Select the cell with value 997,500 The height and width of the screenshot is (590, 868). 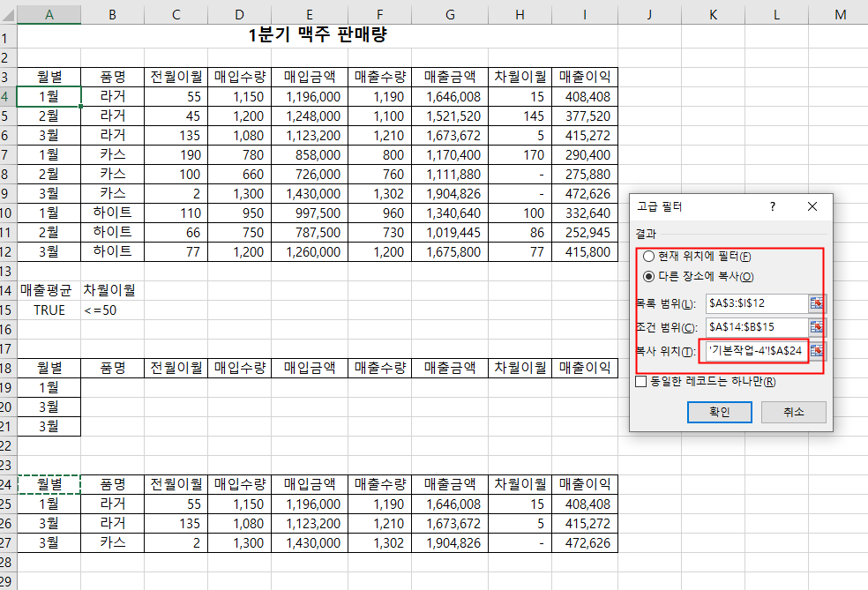pyautogui.click(x=310, y=213)
